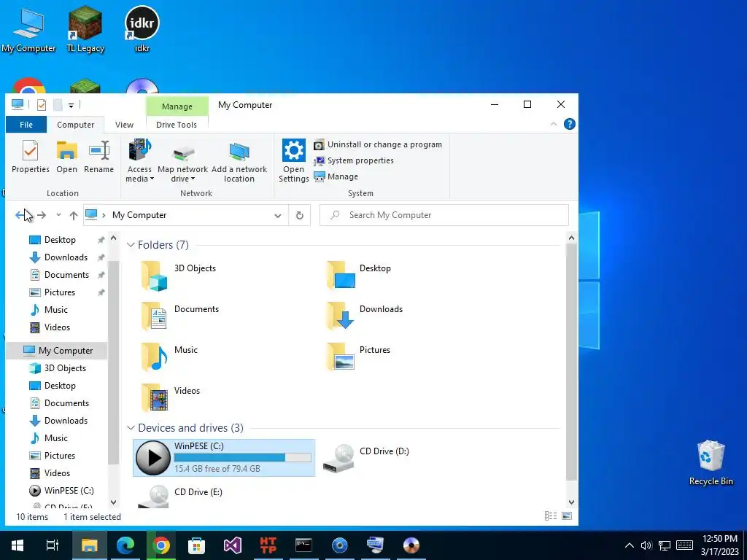This screenshot has height=560, width=747.
Task: Click the Search My Computer field
Action: tap(444, 215)
